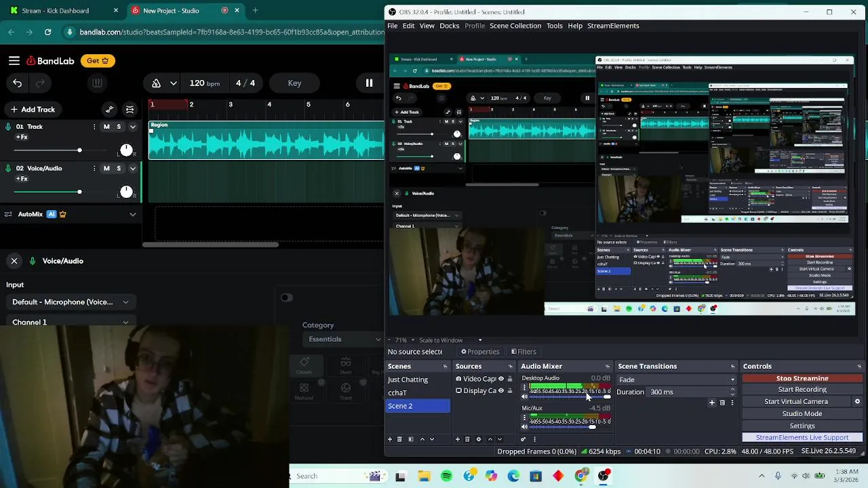868x488 pixels.
Task: Solo the 02 Voice/Audio track
Action: pyautogui.click(x=119, y=168)
